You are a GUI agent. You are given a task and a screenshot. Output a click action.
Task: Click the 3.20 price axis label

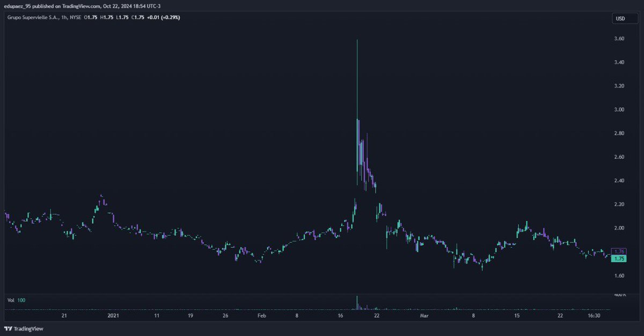point(619,86)
